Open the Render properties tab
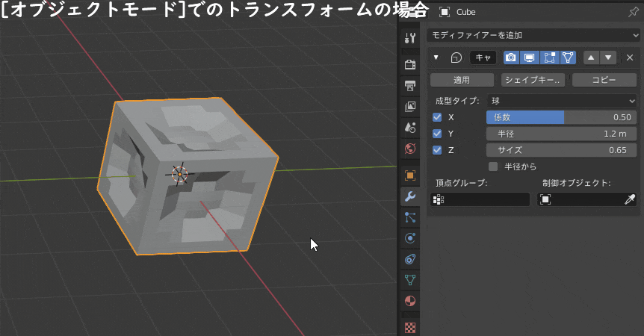 (x=410, y=64)
